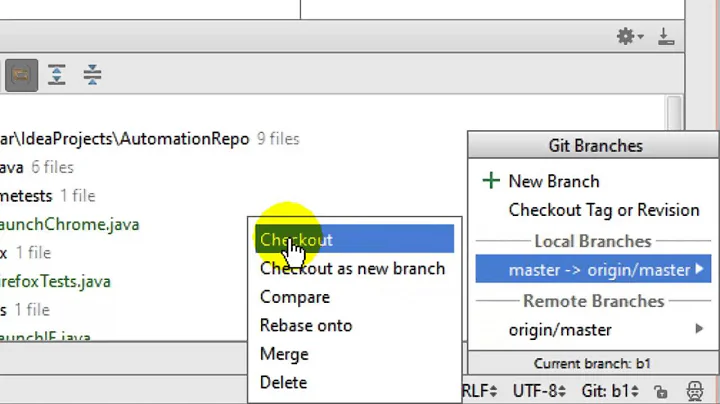This screenshot has width=720, height=404.
Task: Select the FirefoxTests.java file
Action: (55, 281)
